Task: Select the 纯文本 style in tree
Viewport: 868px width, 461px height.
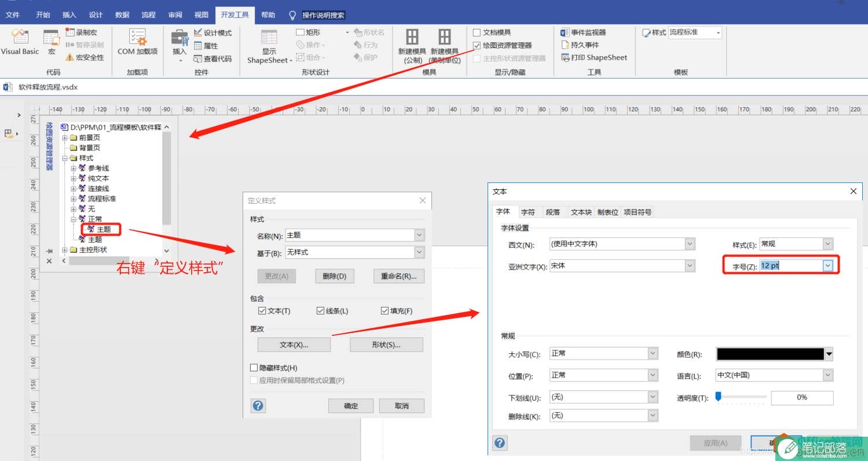Action: [x=98, y=178]
